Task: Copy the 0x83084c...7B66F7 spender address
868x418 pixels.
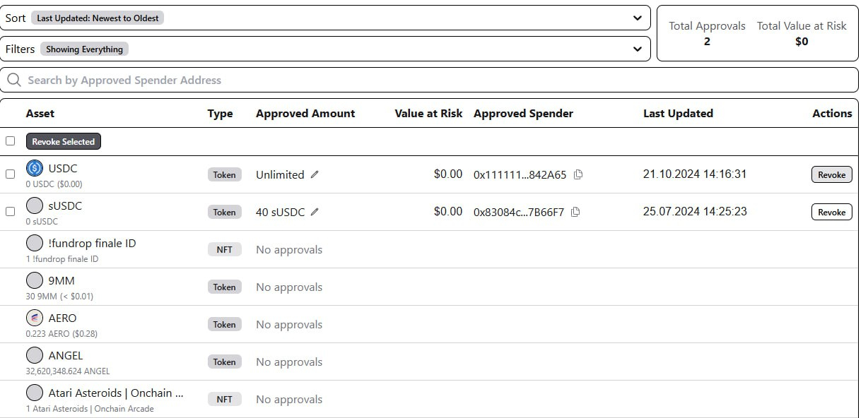Action: 575,212
